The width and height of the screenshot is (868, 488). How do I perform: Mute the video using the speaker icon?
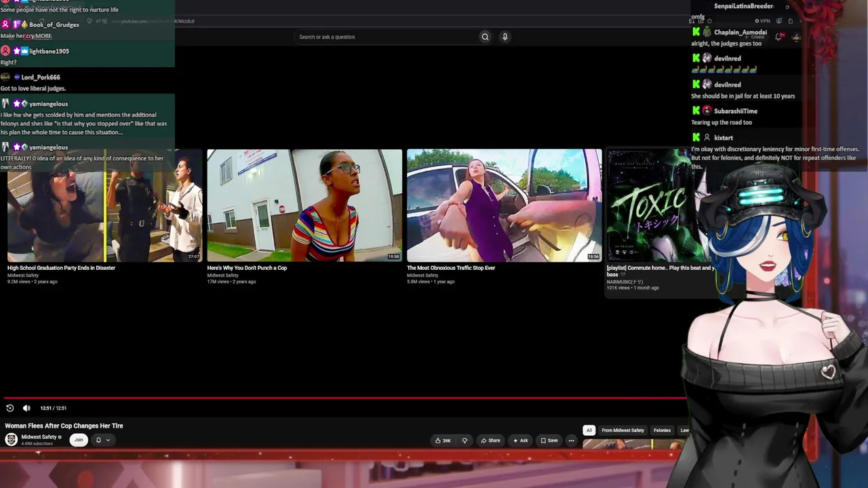tap(26, 408)
